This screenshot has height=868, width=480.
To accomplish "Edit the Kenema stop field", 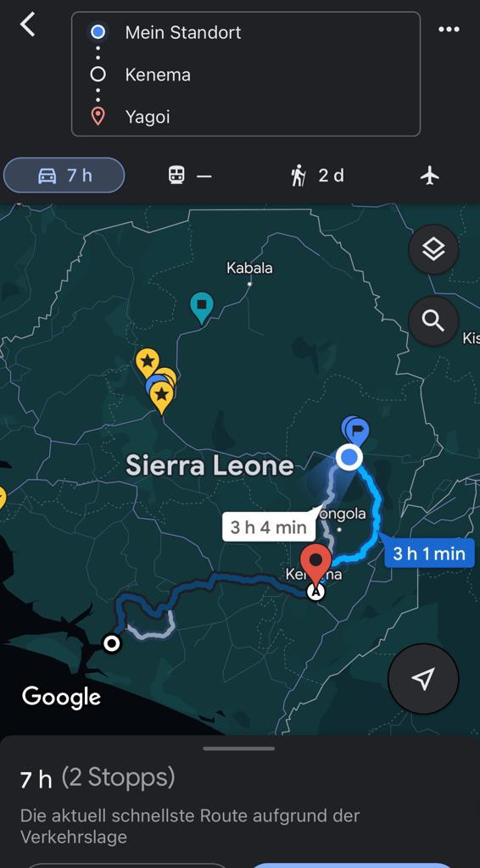I will coord(246,75).
